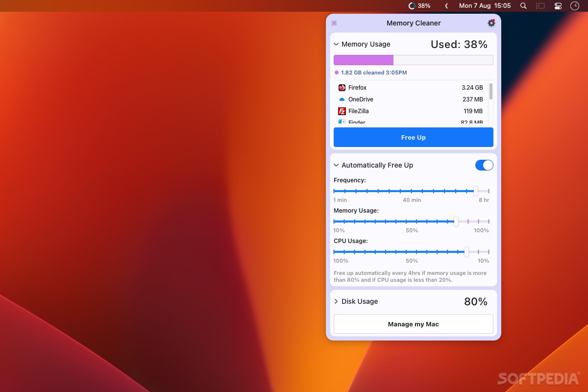Click the 38% text in menu bar
Image resolution: width=588 pixels, height=392 pixels.
pyautogui.click(x=424, y=6)
